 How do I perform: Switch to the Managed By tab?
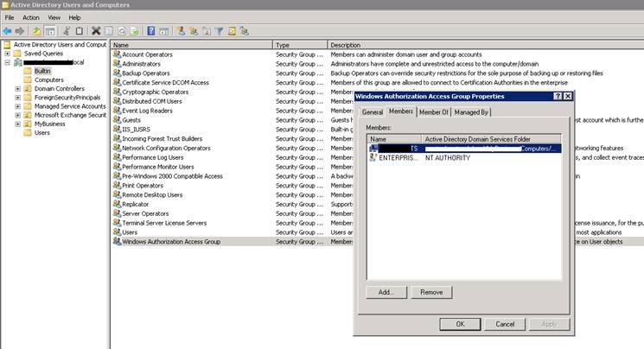(471, 112)
